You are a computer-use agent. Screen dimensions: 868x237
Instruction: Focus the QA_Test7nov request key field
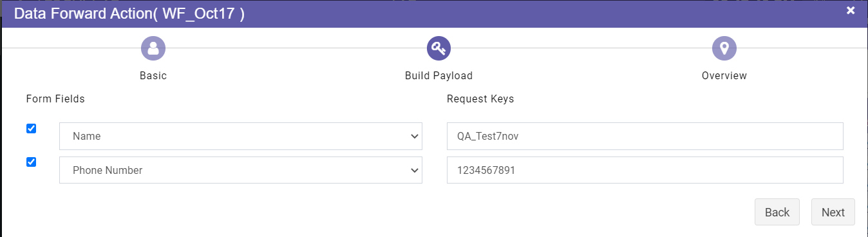[x=645, y=137]
